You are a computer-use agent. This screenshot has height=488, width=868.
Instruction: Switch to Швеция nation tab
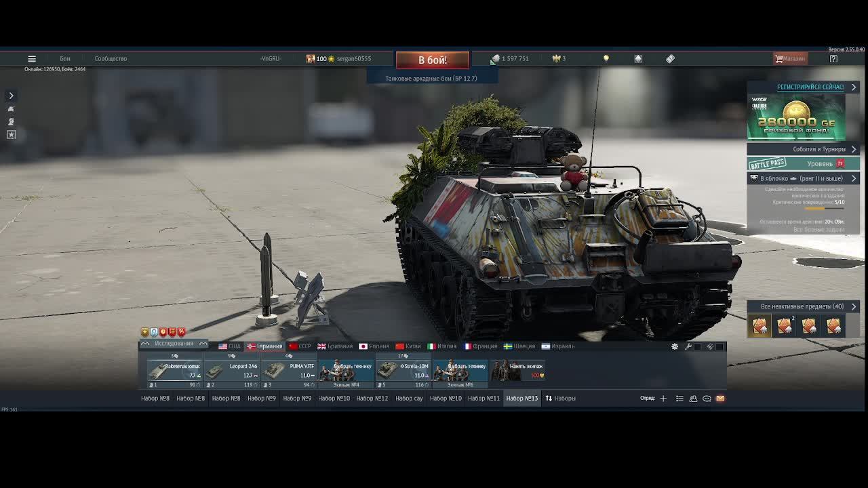[x=519, y=346]
